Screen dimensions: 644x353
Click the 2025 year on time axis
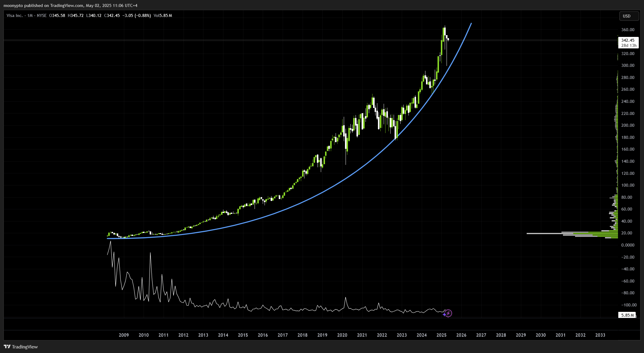(x=442, y=335)
